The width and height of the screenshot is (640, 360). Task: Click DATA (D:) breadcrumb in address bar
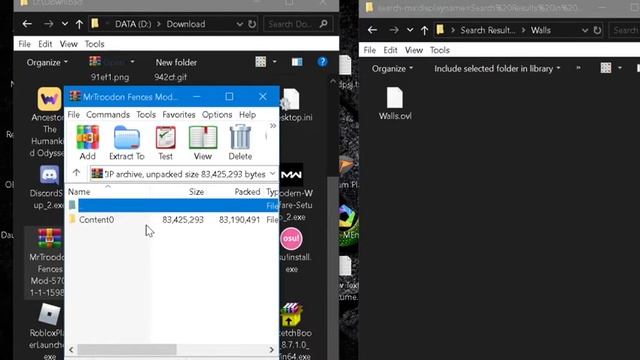pos(133,24)
